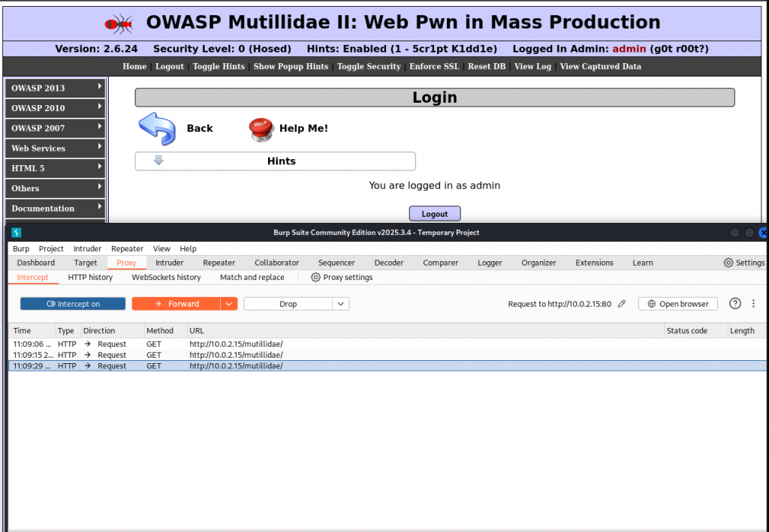769x532 pixels.
Task: Sort by the Status code column header
Action: (x=696, y=331)
